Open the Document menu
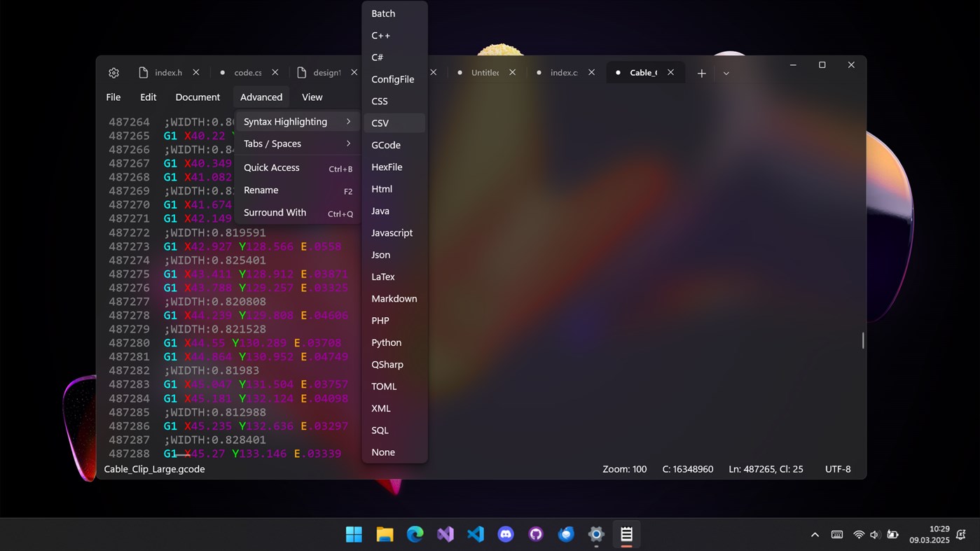980x551 pixels. point(198,97)
